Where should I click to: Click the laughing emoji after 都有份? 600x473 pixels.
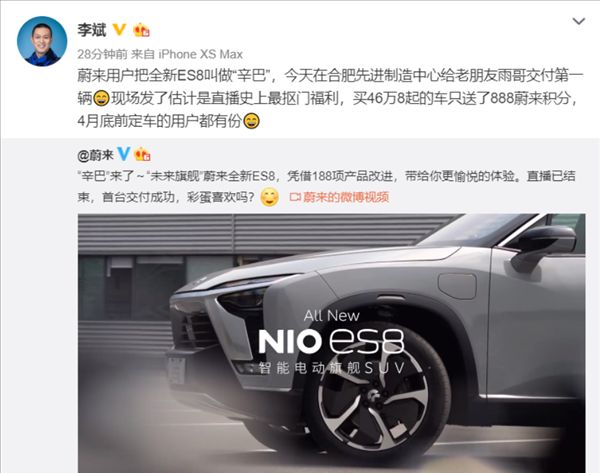(251, 121)
